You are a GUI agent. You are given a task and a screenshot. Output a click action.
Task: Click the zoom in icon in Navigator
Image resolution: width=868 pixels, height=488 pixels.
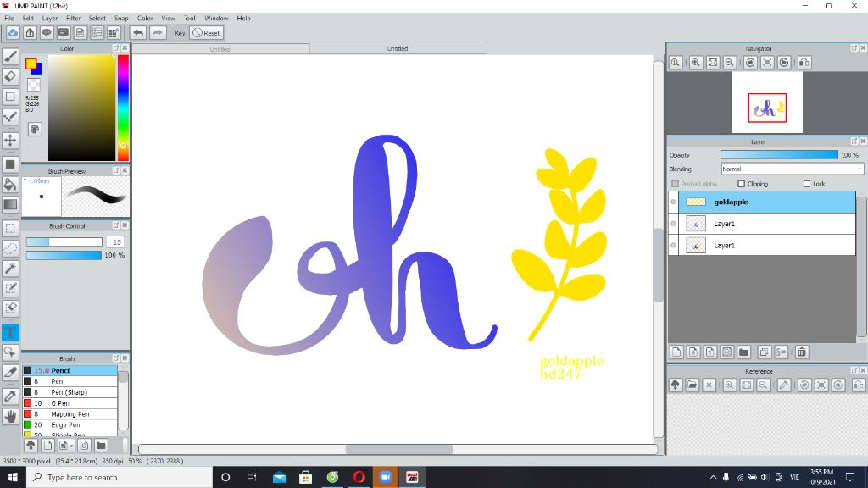(696, 63)
